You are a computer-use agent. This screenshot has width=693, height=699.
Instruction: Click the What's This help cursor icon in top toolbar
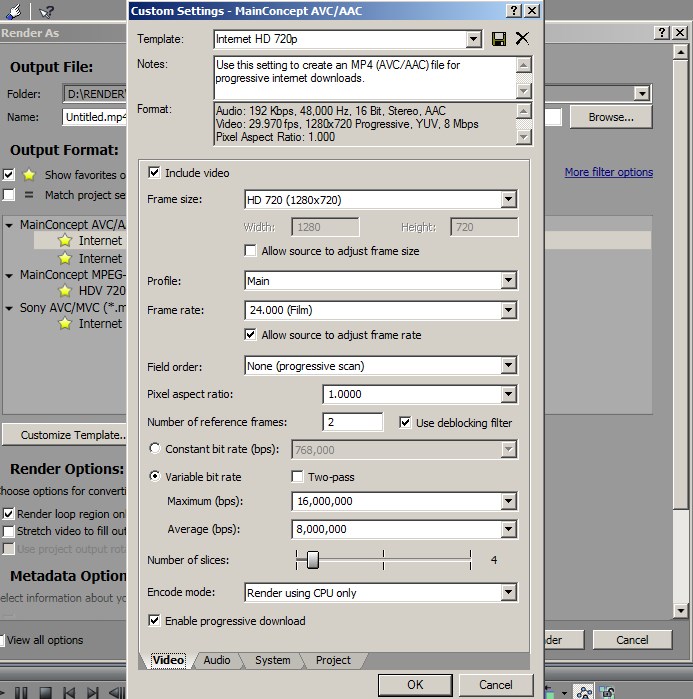pos(46,12)
